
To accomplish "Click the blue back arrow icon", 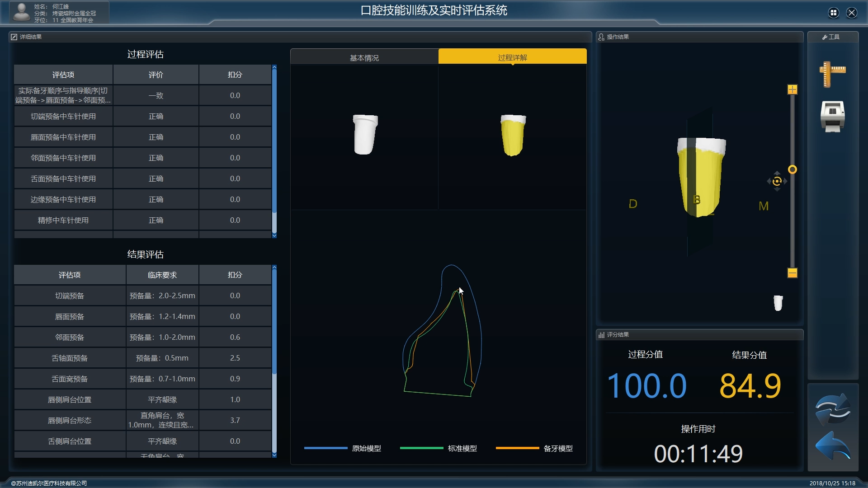I will 833,446.
